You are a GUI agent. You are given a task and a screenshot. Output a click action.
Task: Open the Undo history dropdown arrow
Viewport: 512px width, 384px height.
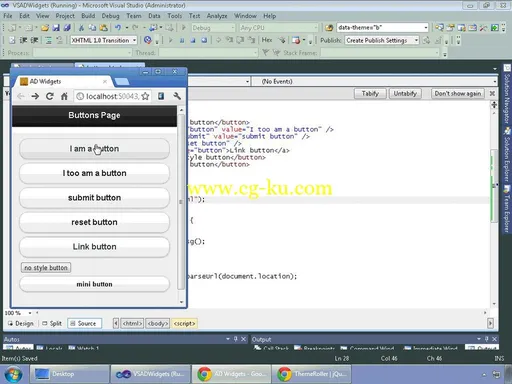(x=126, y=28)
